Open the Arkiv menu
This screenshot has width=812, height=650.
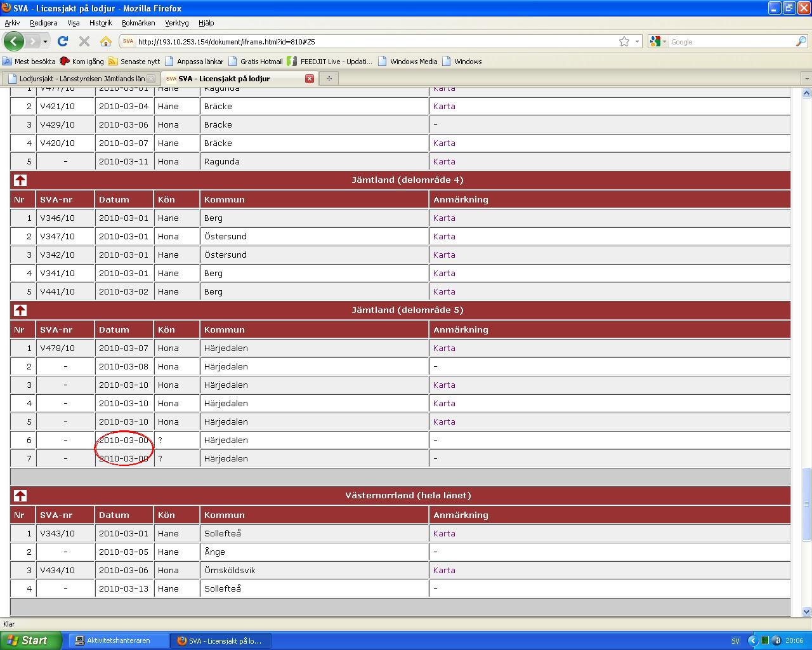pos(12,23)
